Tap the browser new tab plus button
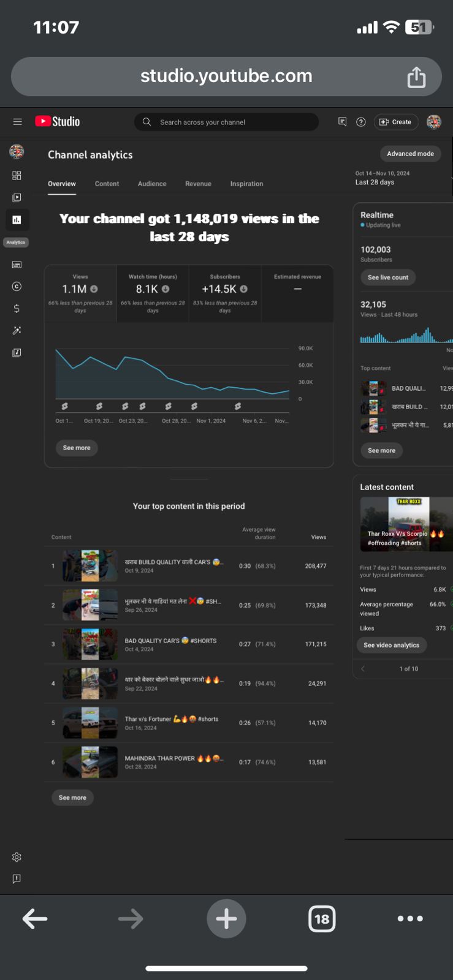 pos(226,918)
